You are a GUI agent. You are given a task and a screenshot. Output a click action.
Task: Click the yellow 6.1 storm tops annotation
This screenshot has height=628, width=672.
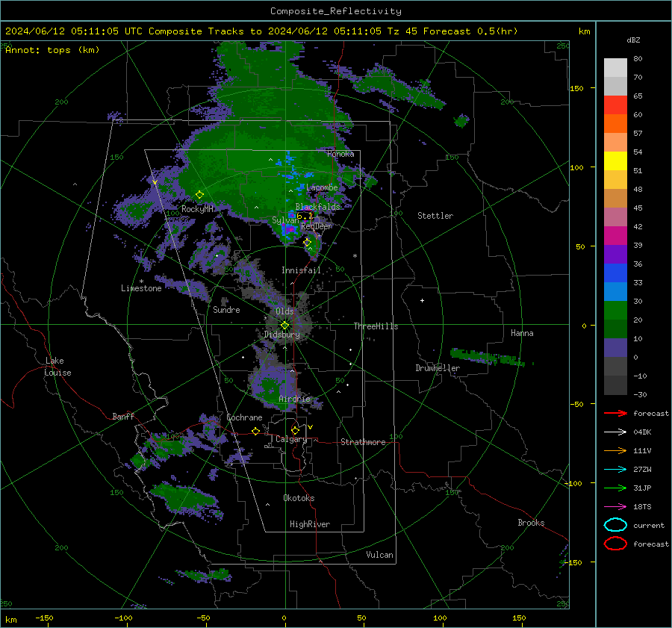click(x=305, y=216)
